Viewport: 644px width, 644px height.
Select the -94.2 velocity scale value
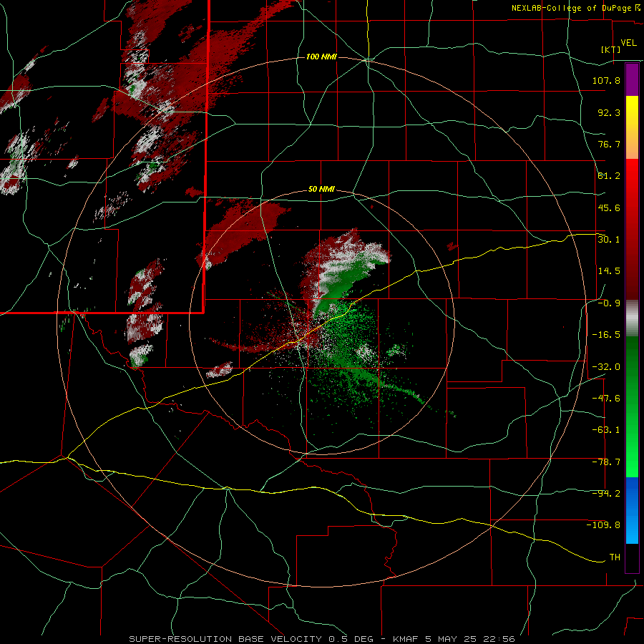tap(606, 494)
